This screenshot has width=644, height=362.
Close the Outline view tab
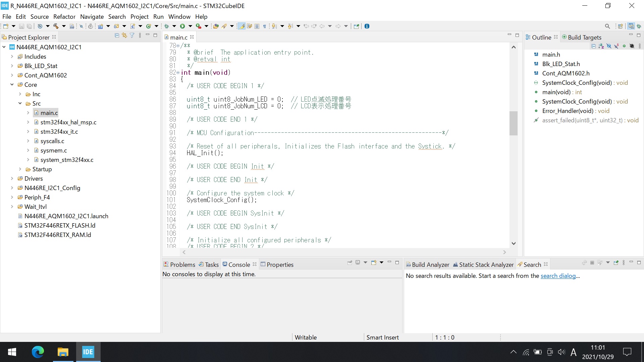(556, 37)
